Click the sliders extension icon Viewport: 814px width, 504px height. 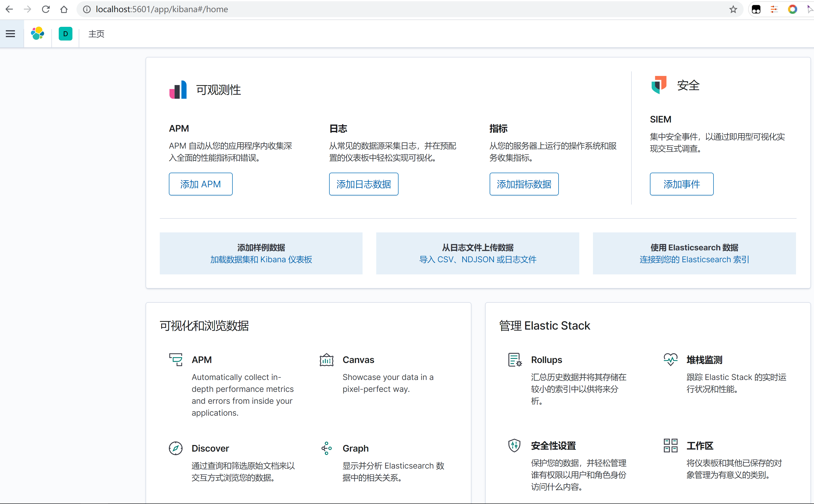(x=774, y=9)
